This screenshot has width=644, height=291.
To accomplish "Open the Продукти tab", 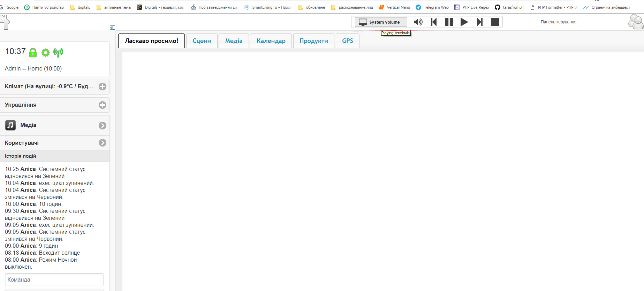I will click(x=314, y=41).
